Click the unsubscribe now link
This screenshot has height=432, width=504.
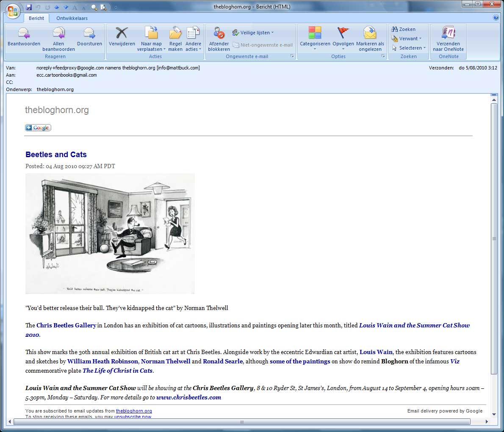(x=133, y=417)
